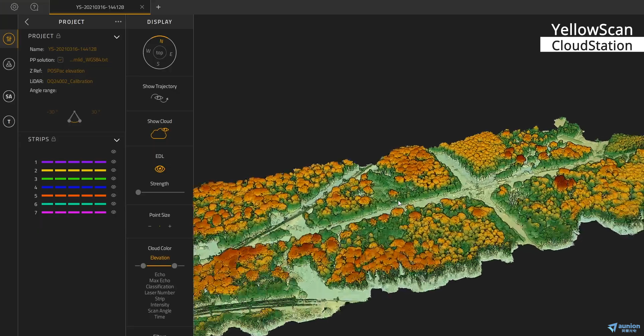The width and height of the screenshot is (644, 336).
Task: Click the EDL Strength slider handle
Action: point(138,192)
